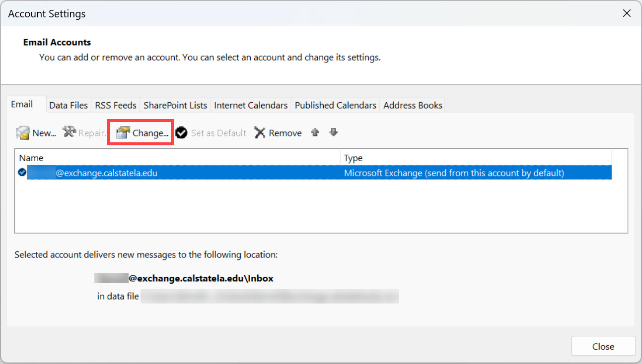
Task: Open the Address Books tab
Action: click(x=413, y=105)
